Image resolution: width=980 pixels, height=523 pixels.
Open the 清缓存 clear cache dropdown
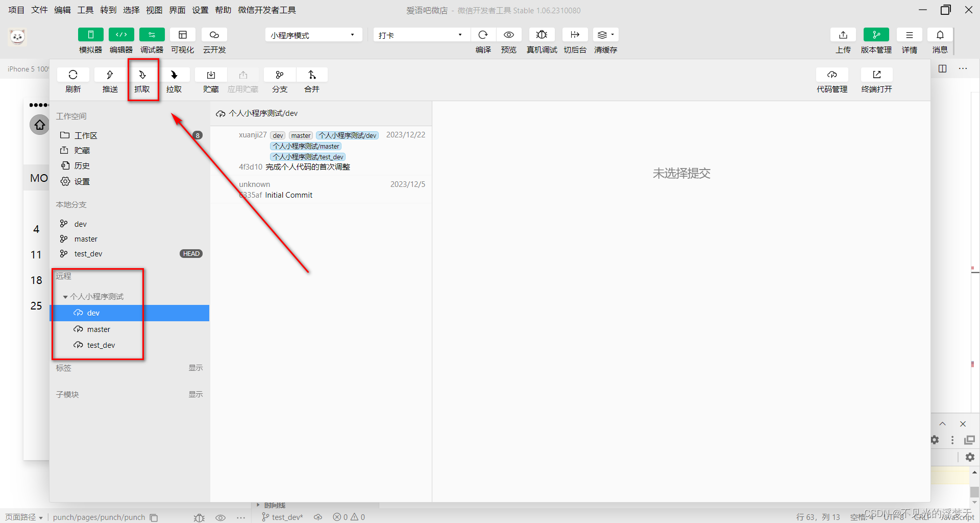coord(606,35)
